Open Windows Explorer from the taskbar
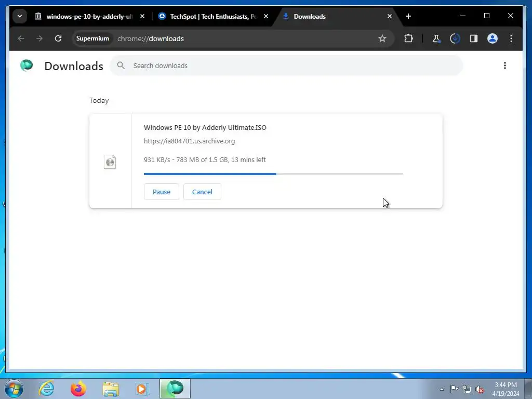 click(111, 389)
